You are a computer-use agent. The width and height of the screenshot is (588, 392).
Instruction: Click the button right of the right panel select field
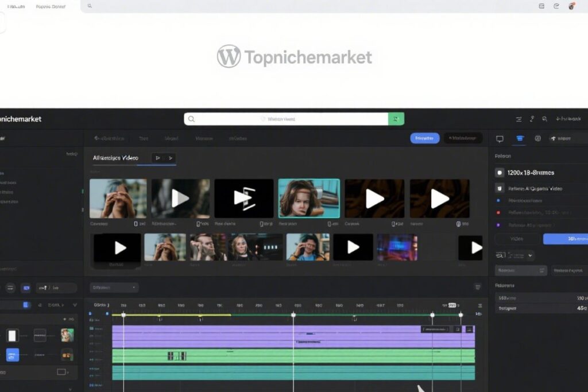[569, 270]
